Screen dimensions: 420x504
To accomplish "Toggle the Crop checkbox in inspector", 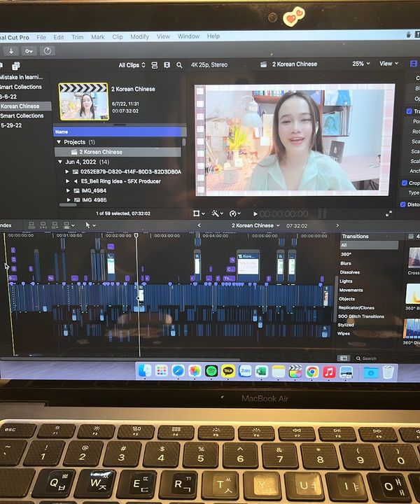I will (405, 183).
